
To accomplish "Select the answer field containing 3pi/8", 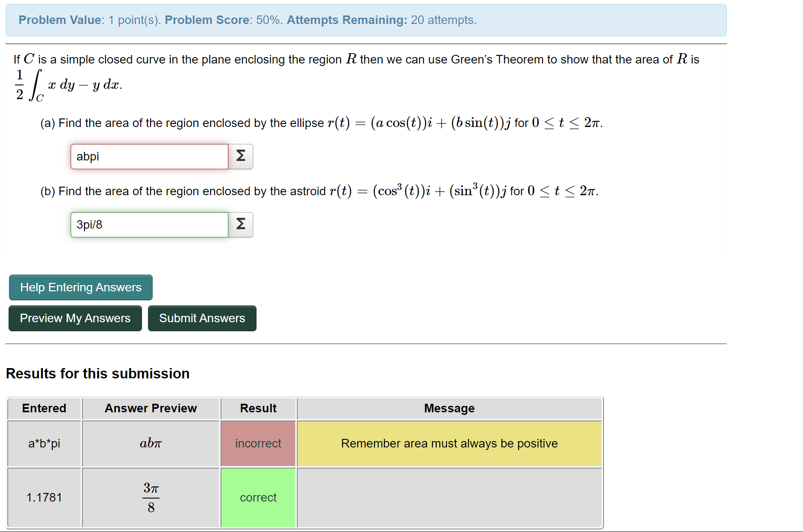I will click(x=149, y=225).
